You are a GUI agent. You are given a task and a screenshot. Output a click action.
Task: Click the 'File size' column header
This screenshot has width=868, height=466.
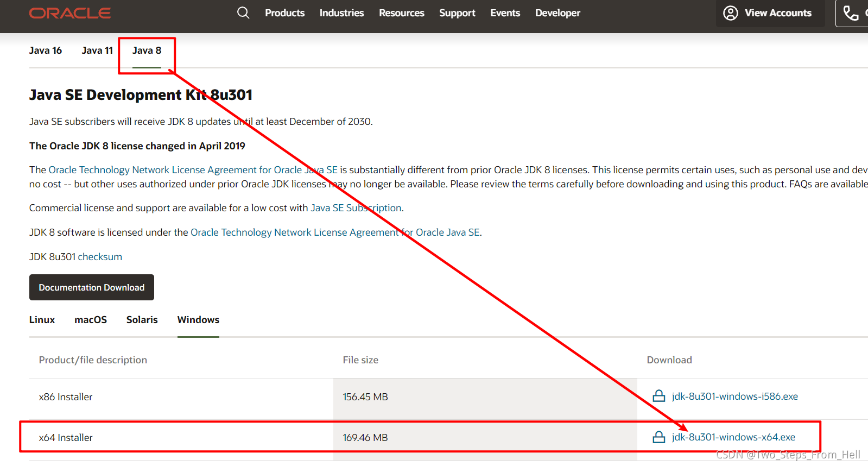(x=360, y=360)
